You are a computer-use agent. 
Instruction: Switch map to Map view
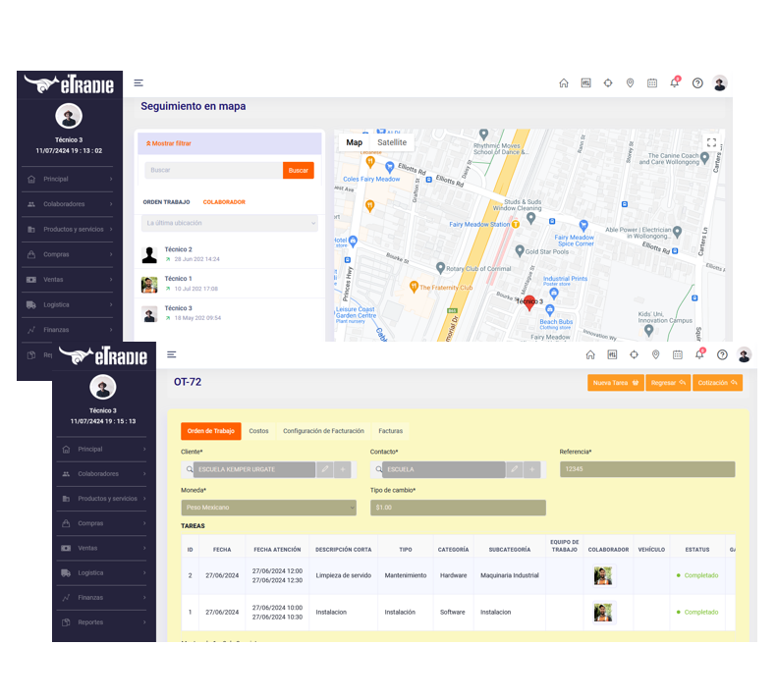click(355, 142)
